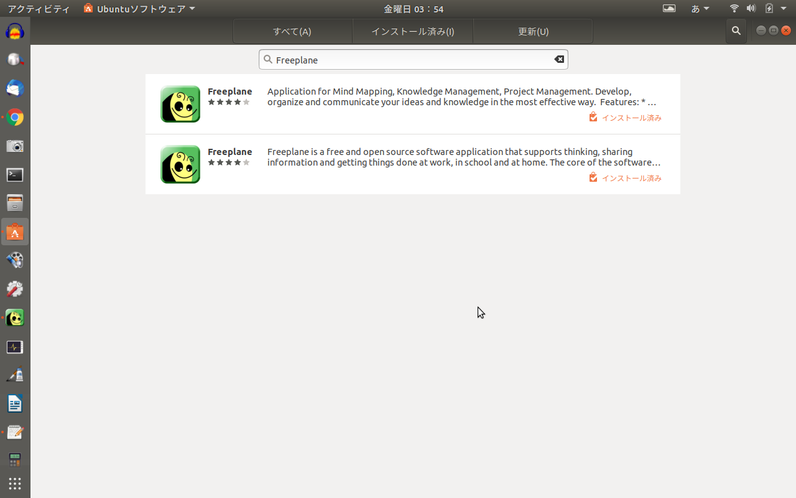Open the Files manager in dock
The width and height of the screenshot is (796, 498).
click(15, 203)
